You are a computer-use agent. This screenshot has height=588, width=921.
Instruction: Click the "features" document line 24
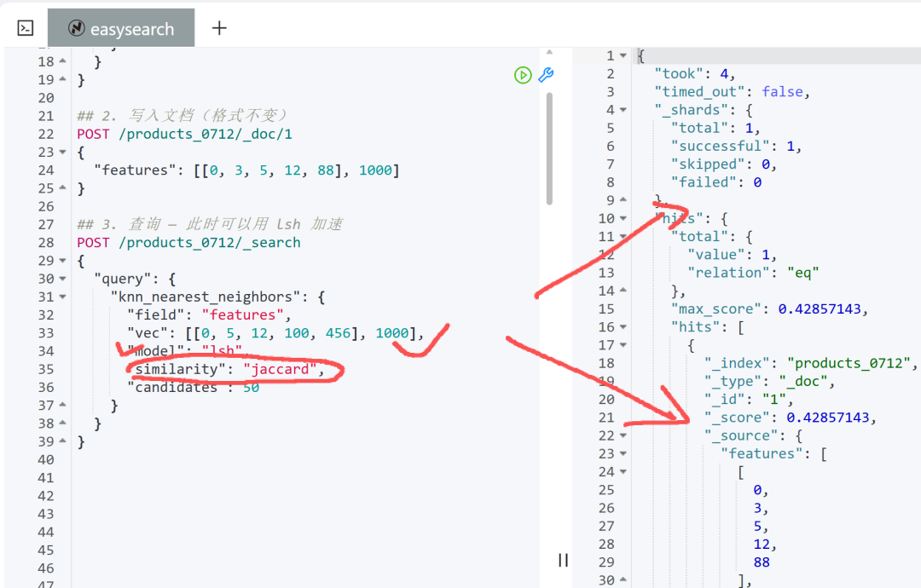click(x=246, y=170)
